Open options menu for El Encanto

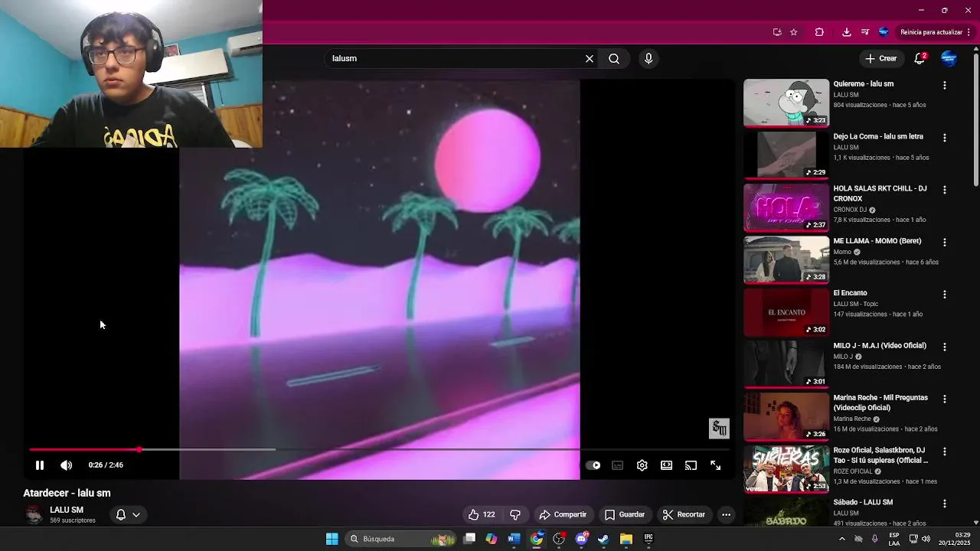click(x=944, y=294)
